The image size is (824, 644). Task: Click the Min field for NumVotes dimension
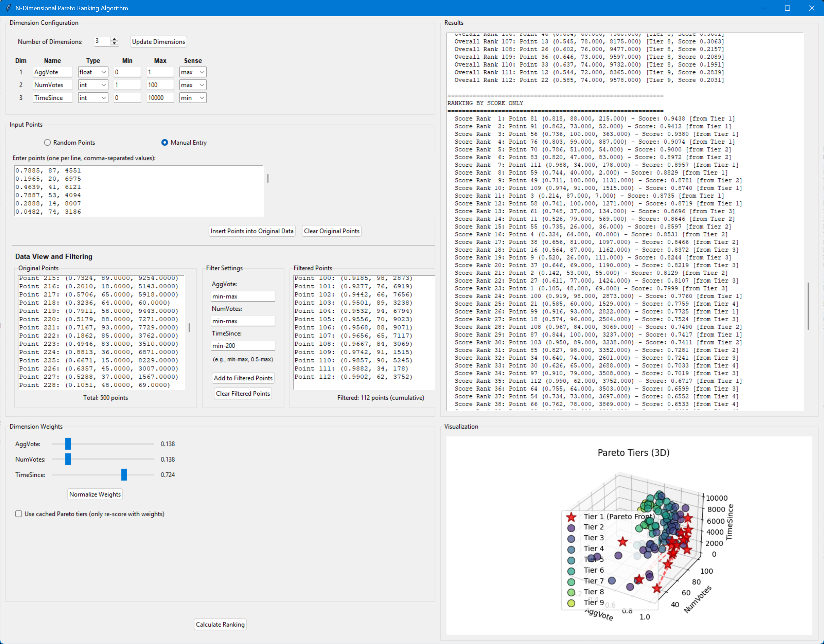point(127,85)
